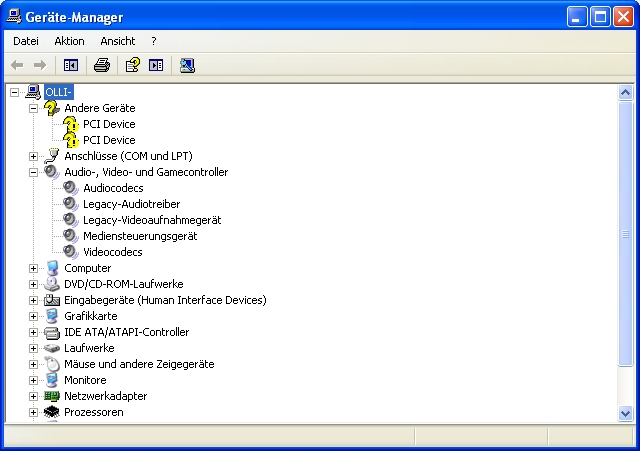This screenshot has width=640, height=451.
Task: Select the Audiocodecs device icon
Action: point(71,188)
